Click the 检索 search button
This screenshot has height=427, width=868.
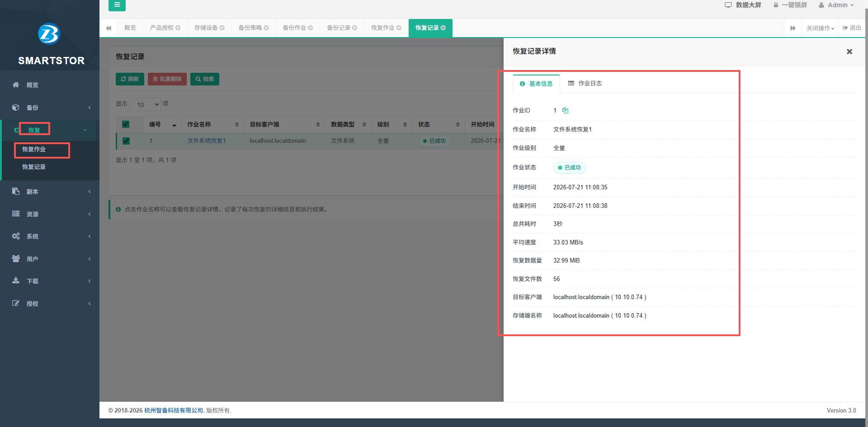pyautogui.click(x=205, y=79)
